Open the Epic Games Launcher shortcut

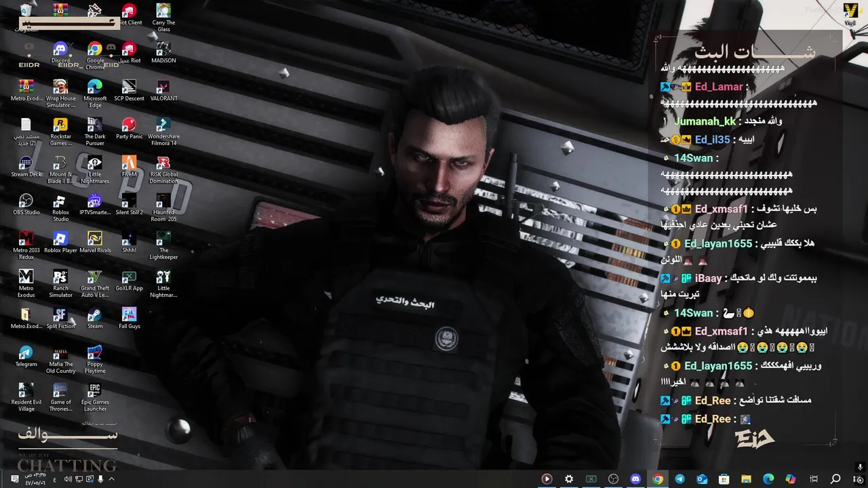point(95,397)
